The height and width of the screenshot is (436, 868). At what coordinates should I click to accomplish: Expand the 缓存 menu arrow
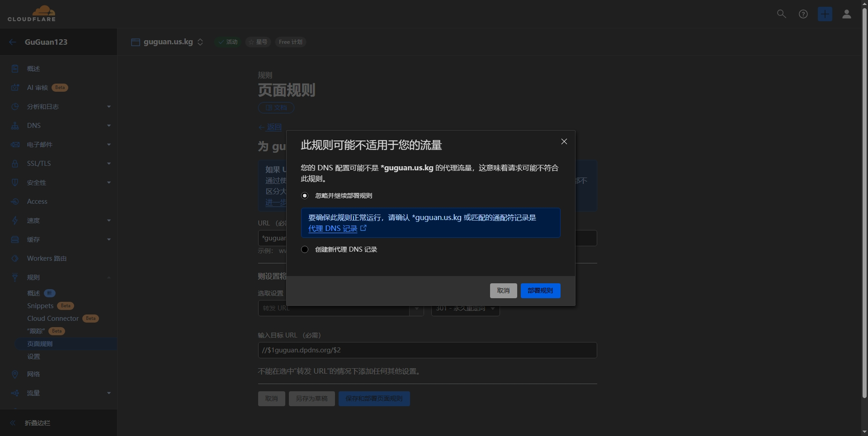[109, 239]
